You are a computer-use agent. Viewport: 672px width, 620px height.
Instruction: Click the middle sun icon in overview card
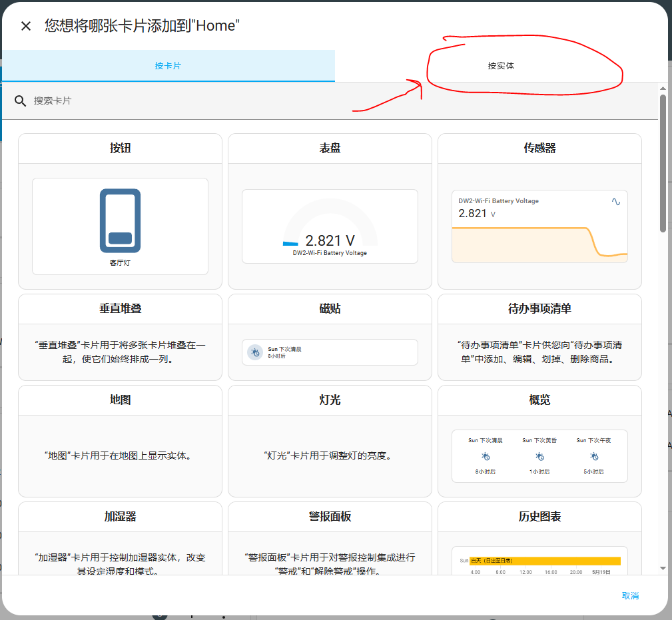(539, 456)
